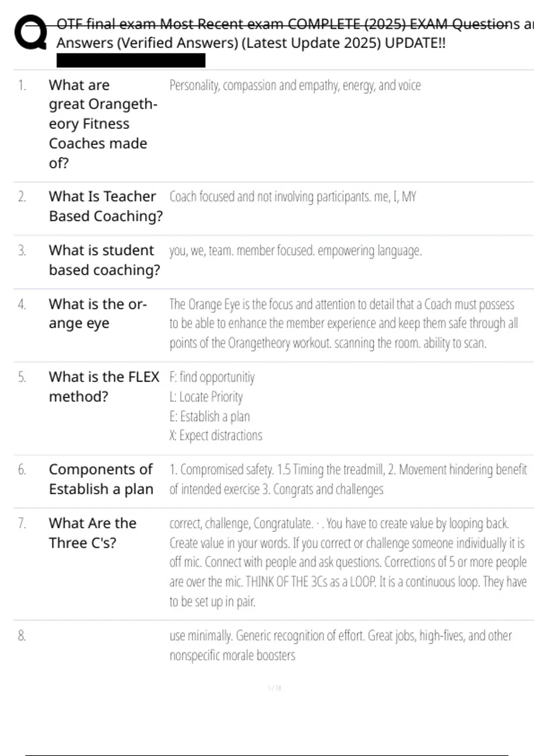Select the 'What is student based coaching?' question
Viewport: 534px width, 756px height.
click(x=104, y=260)
